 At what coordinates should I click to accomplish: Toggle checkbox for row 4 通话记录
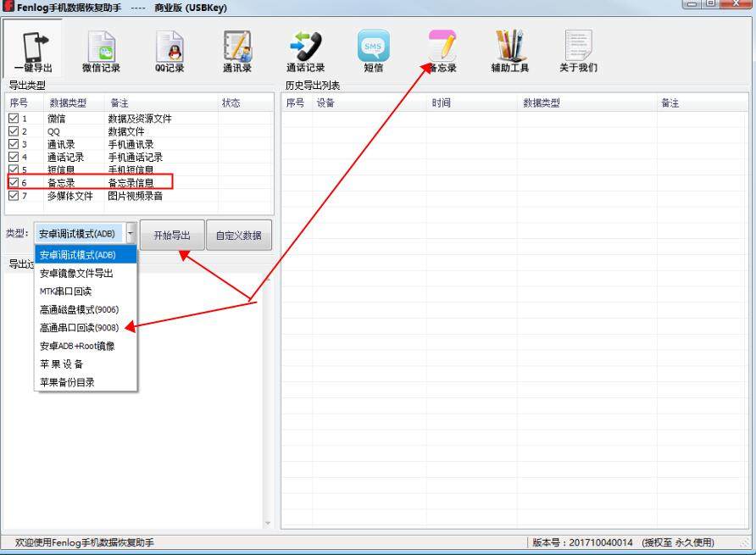point(14,157)
